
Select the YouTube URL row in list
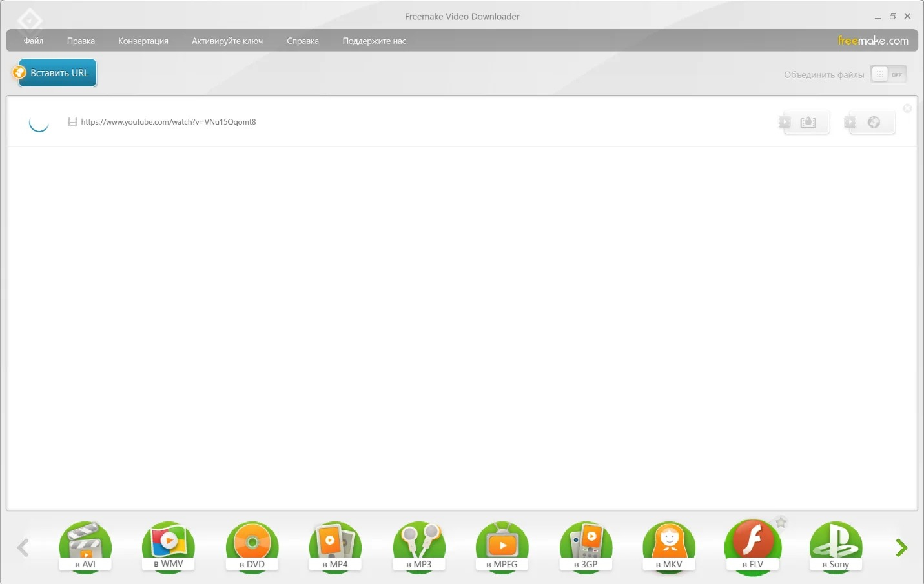(x=462, y=122)
